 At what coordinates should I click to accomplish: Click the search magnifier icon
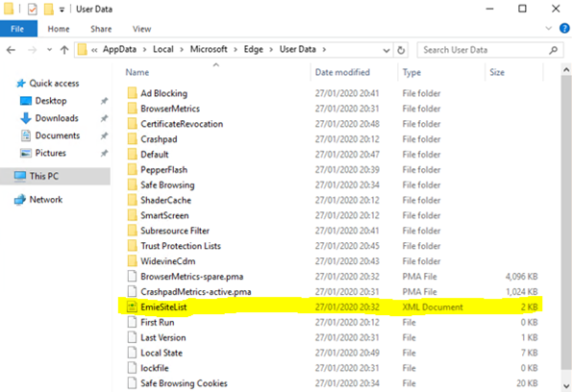tap(553, 50)
